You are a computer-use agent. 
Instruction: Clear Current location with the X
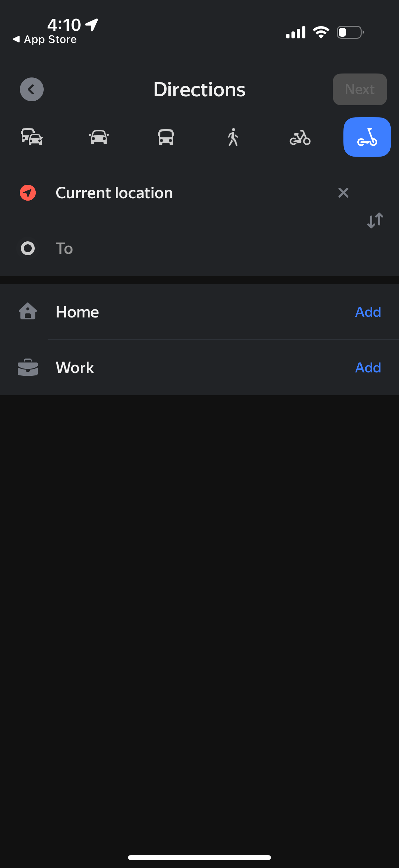click(x=343, y=193)
